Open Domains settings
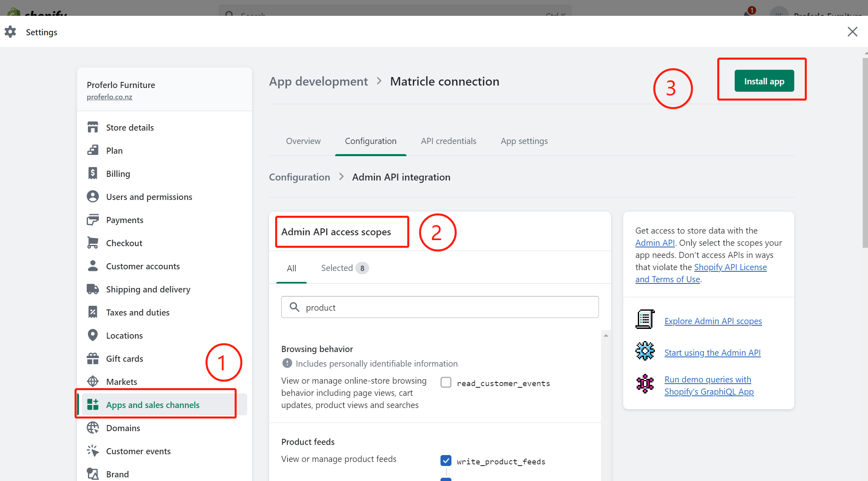868x481 pixels. click(x=165, y=428)
